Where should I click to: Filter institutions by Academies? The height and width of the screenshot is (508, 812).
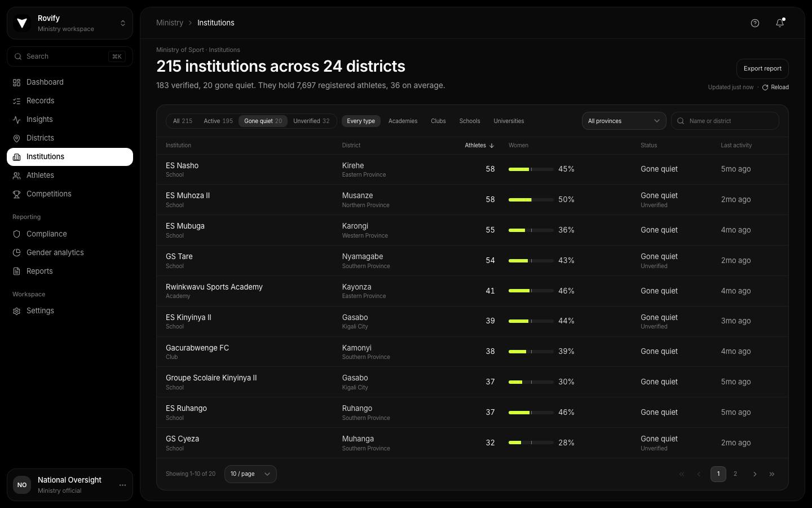(403, 121)
